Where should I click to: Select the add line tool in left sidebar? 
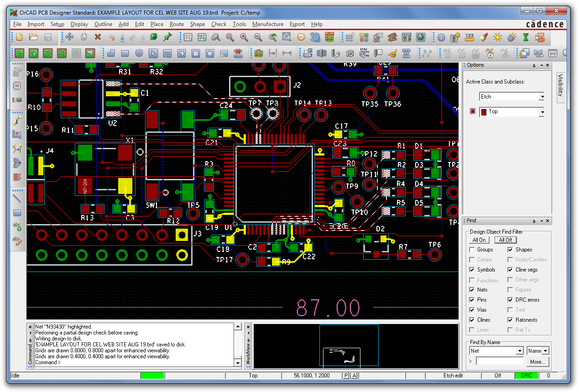pyautogui.click(x=17, y=199)
